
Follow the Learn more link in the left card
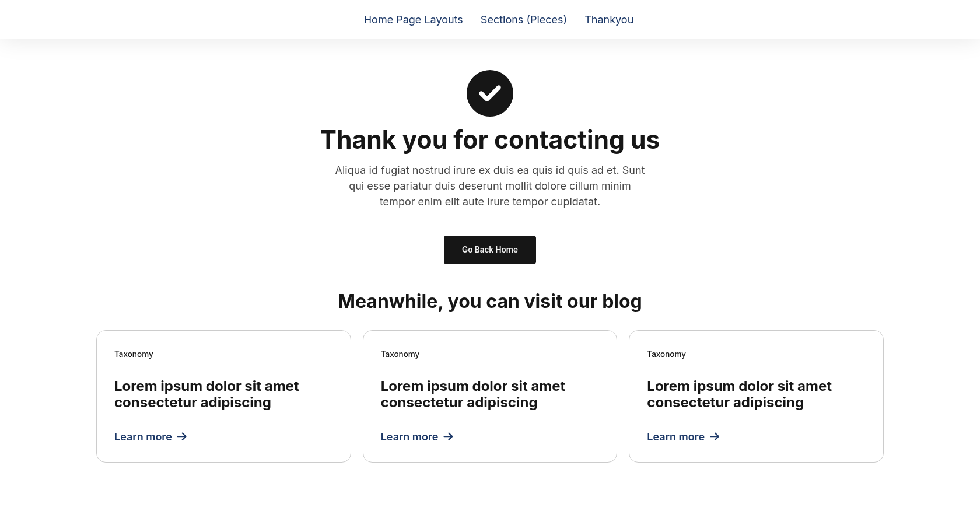(143, 437)
